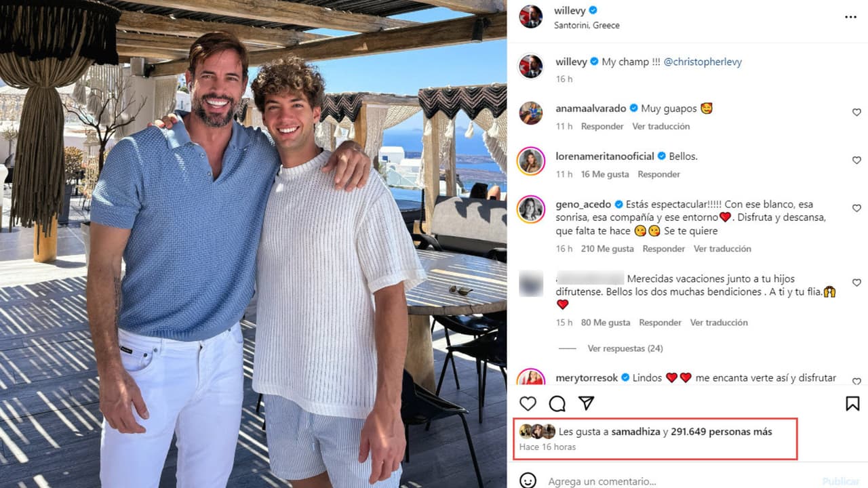Expand the 24 replies under the comment
Viewport: 868px width, 488px height.
(x=625, y=348)
